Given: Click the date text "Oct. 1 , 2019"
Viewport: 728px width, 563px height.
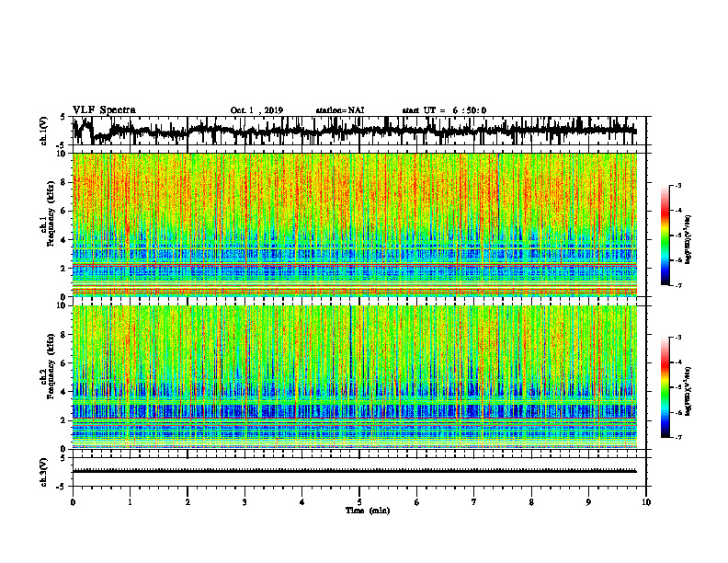Looking at the screenshot, I should click(x=256, y=110).
